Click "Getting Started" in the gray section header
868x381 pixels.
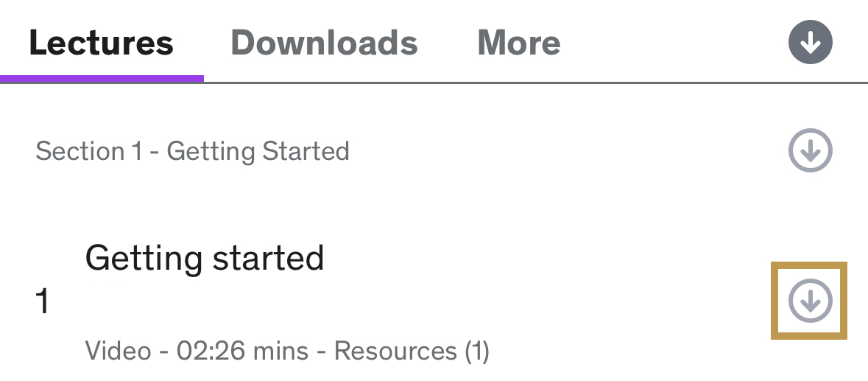click(258, 152)
